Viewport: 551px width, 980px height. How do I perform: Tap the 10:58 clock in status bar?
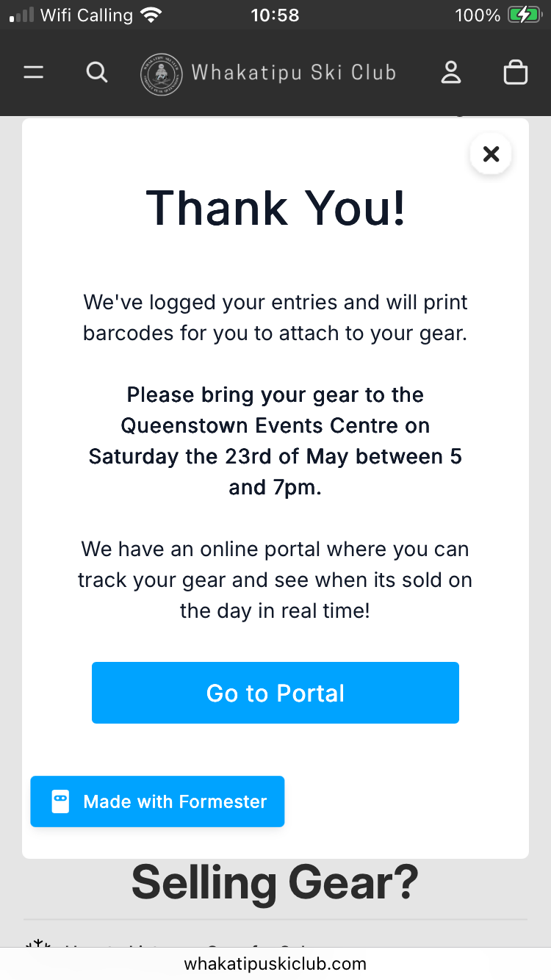click(275, 15)
